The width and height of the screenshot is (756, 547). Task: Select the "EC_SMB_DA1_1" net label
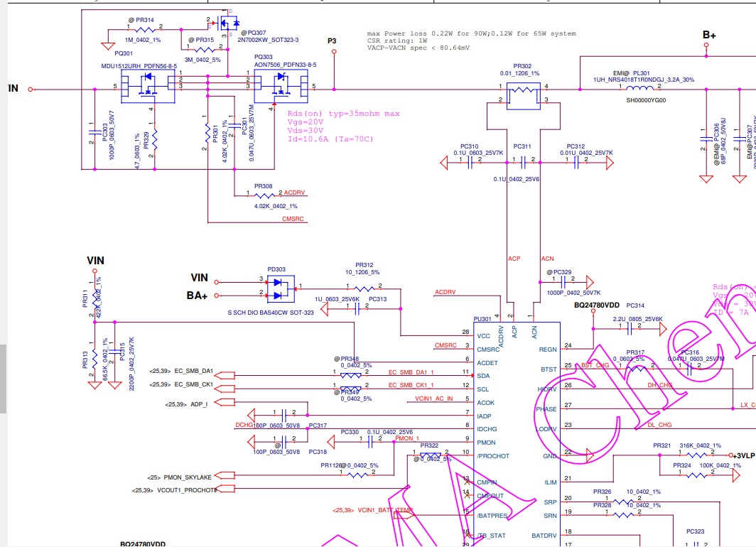pyautogui.click(x=411, y=372)
